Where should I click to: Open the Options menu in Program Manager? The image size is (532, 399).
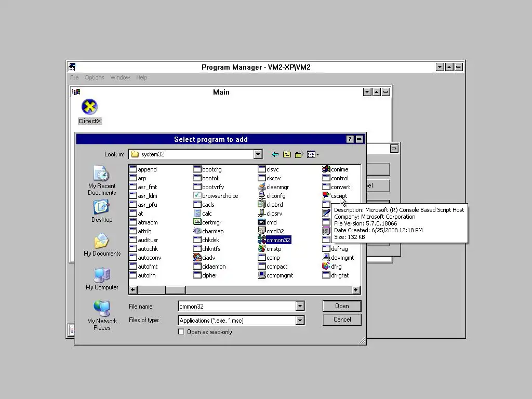[x=95, y=77]
